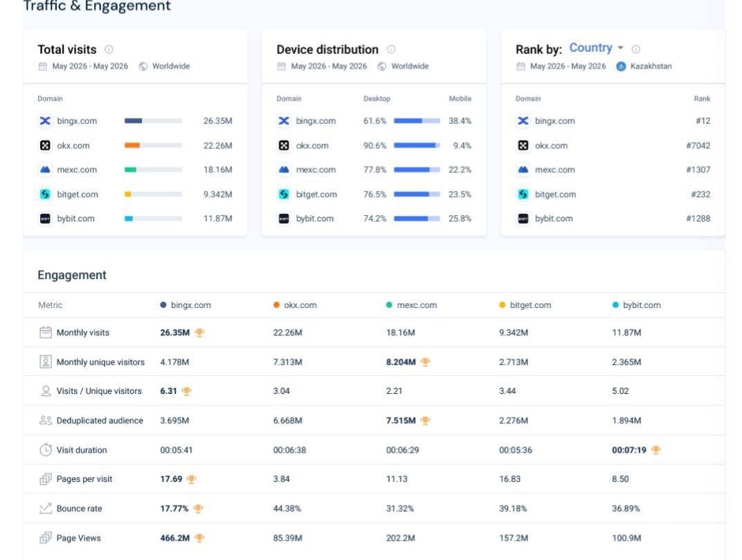Click trophy icon next to 17.77% bounce rate
The width and height of the screenshot is (742, 560).
pos(198,508)
